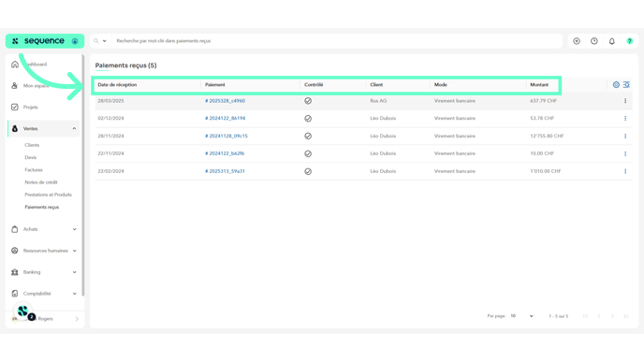Click the sidebar vertical scrollbar
This screenshot has height=362, width=644.
(83, 174)
